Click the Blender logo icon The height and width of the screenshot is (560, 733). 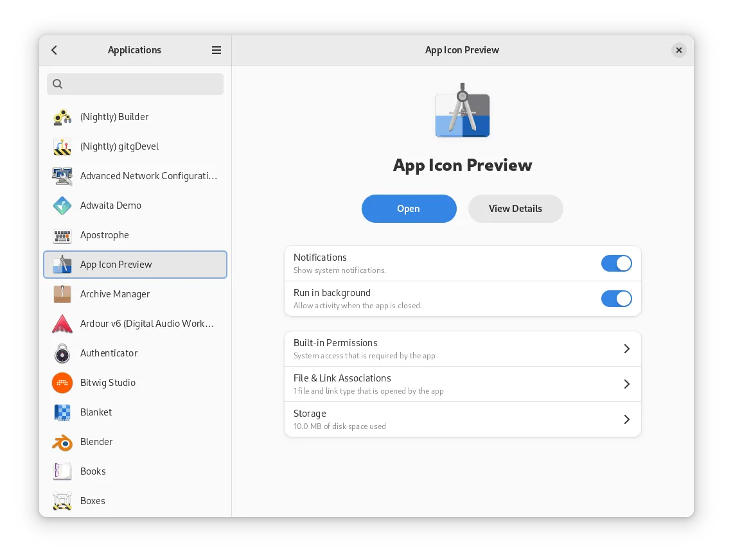click(x=62, y=442)
